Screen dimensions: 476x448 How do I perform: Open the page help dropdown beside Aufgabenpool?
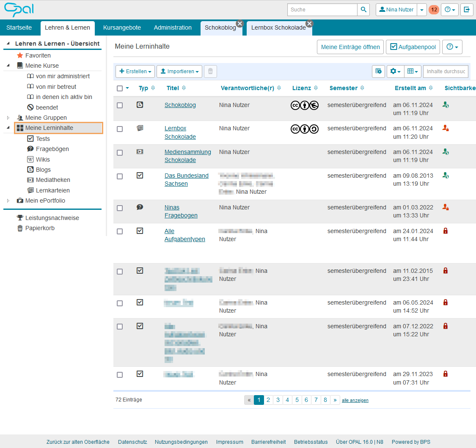point(452,47)
